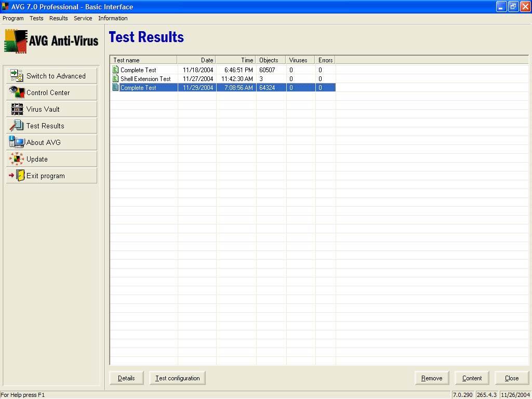
Task: Click date 11/29/2004 cell
Action: pyautogui.click(x=198, y=87)
